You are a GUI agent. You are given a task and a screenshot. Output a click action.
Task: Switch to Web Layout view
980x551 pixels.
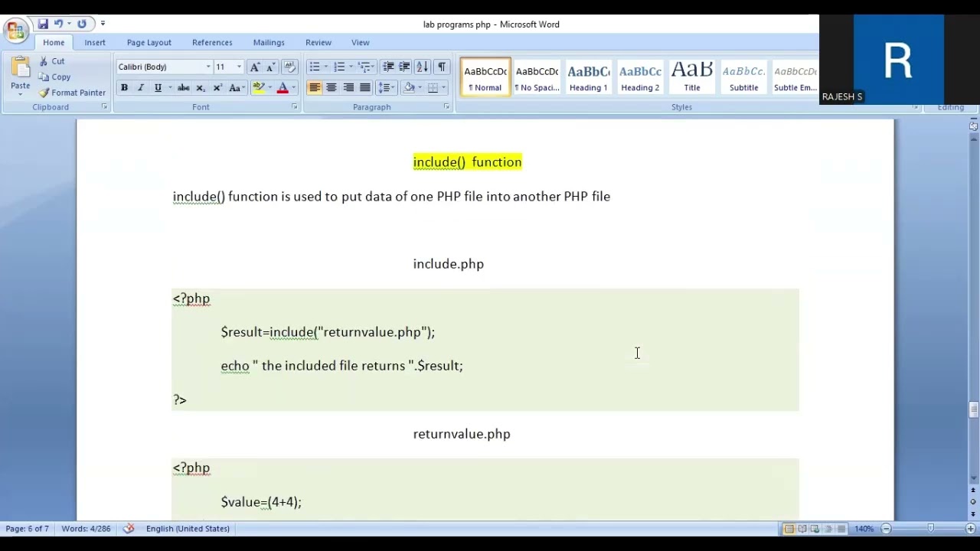click(815, 529)
